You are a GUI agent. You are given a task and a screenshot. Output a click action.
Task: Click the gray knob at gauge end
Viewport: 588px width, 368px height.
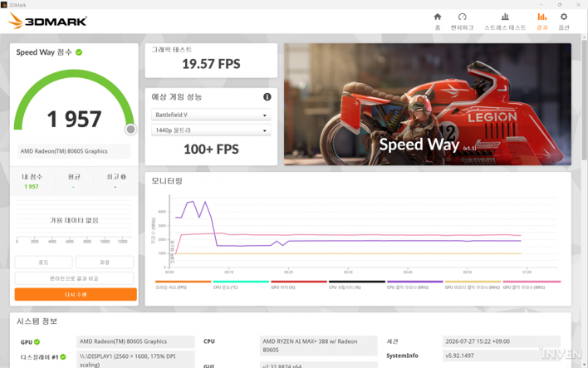pyautogui.click(x=130, y=130)
